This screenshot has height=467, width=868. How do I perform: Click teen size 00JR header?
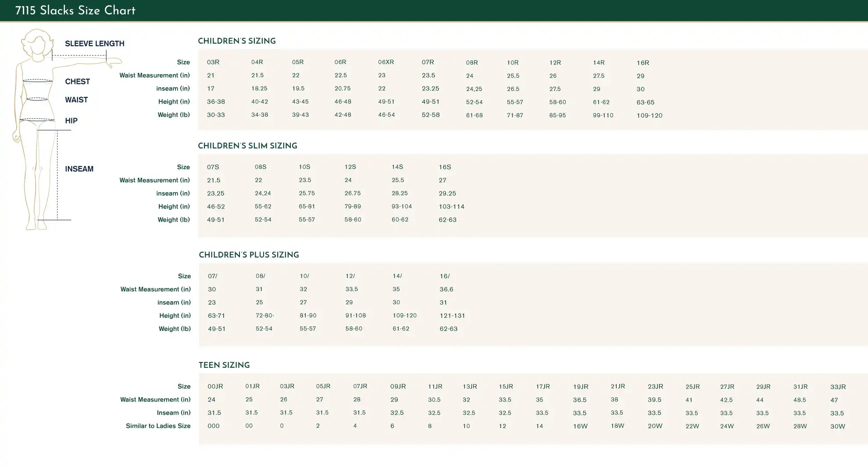coord(215,386)
